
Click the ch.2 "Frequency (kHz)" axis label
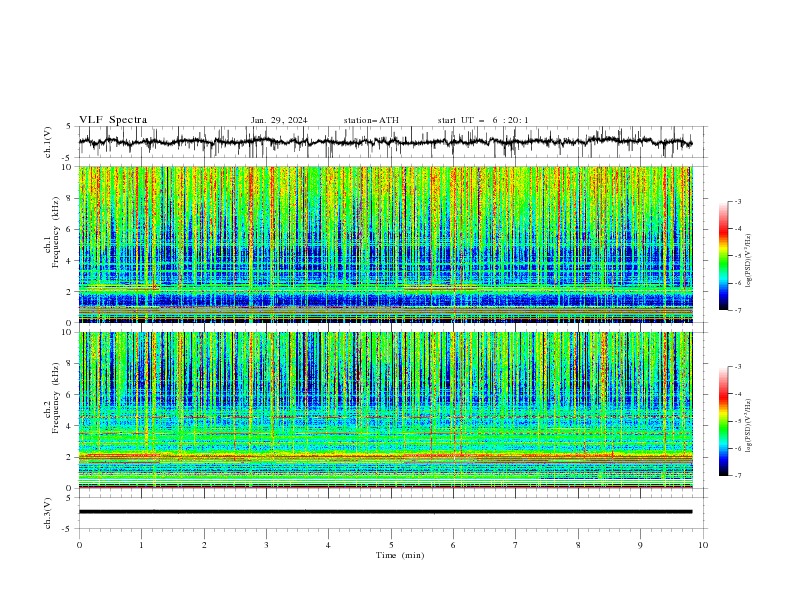click(x=56, y=398)
